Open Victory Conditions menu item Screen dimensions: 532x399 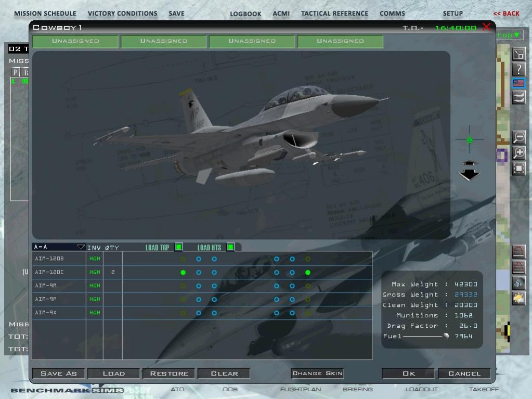[123, 14]
